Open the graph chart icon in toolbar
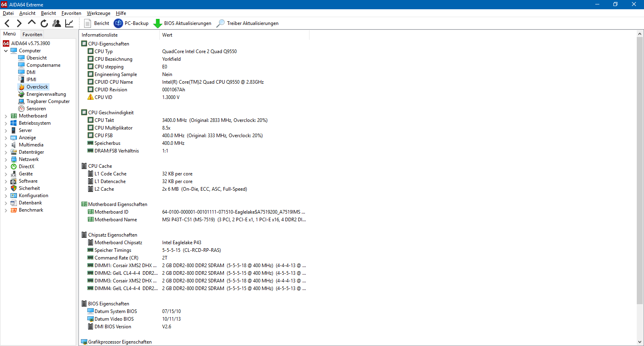Image resolution: width=644 pixels, height=346 pixels. (69, 23)
